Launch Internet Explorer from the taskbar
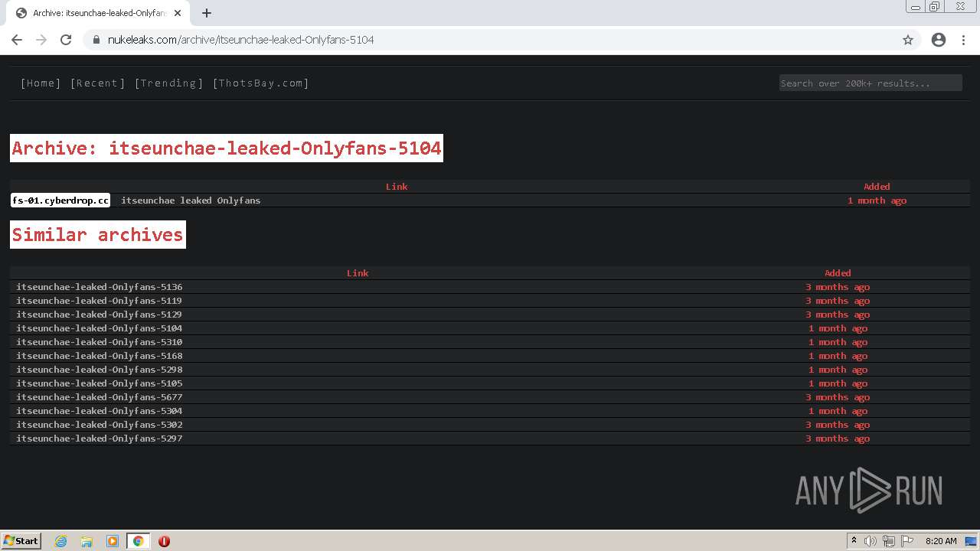The image size is (980, 551). click(x=61, y=541)
